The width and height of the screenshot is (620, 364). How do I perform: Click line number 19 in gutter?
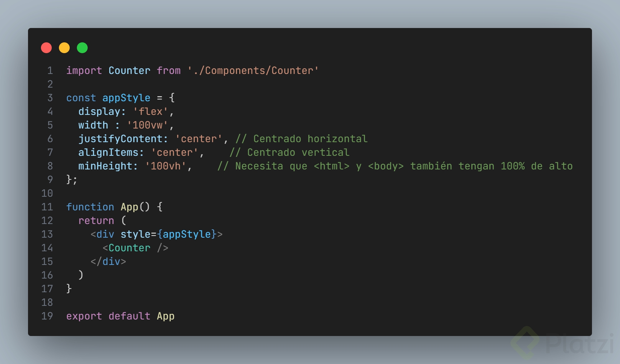coord(47,316)
